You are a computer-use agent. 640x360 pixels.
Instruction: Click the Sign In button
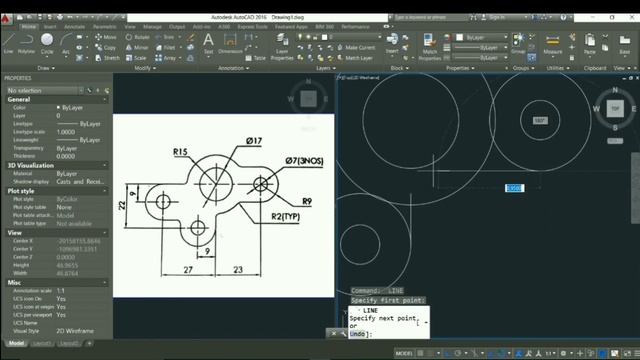[x=493, y=18]
